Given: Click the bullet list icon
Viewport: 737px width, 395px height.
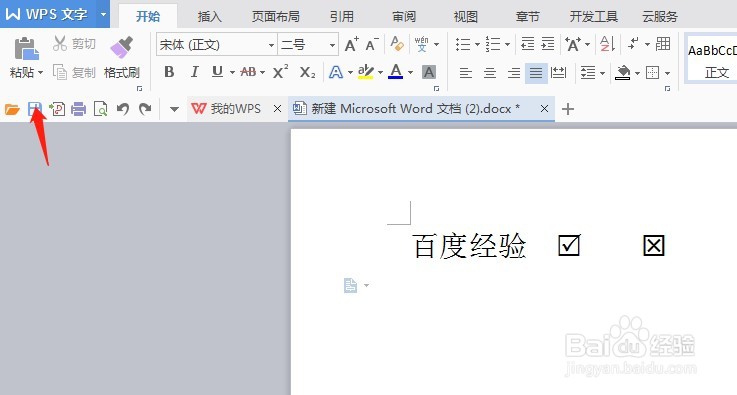Looking at the screenshot, I should (x=463, y=44).
